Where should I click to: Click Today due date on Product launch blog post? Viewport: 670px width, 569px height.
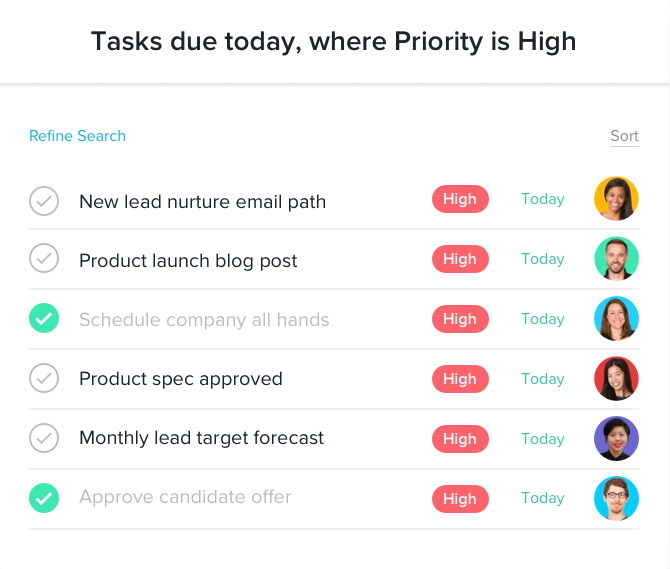click(x=543, y=259)
